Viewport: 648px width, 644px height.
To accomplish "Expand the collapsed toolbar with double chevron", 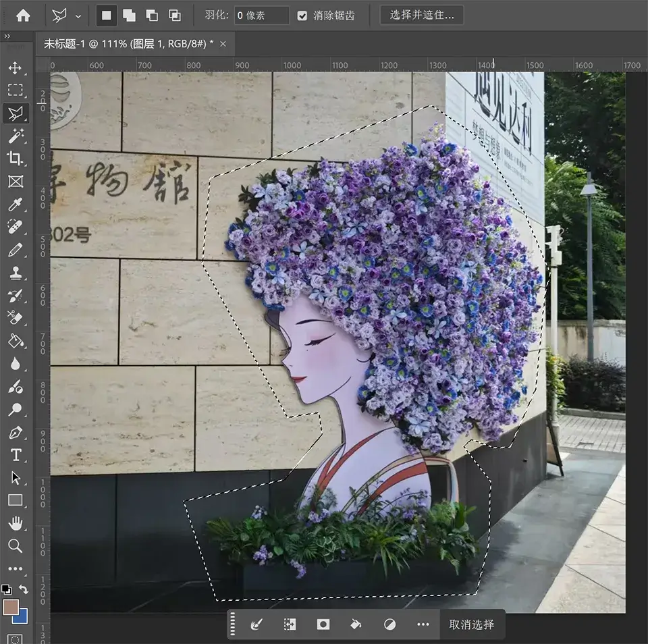I will (x=7, y=36).
